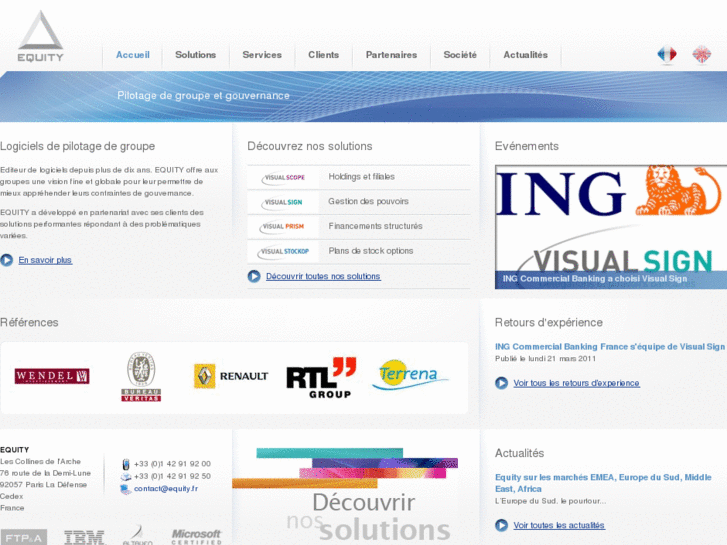This screenshot has height=545, width=727.
Task: Click arrow icon beside 'Voir toutes les actualités'
Action: click(x=501, y=526)
